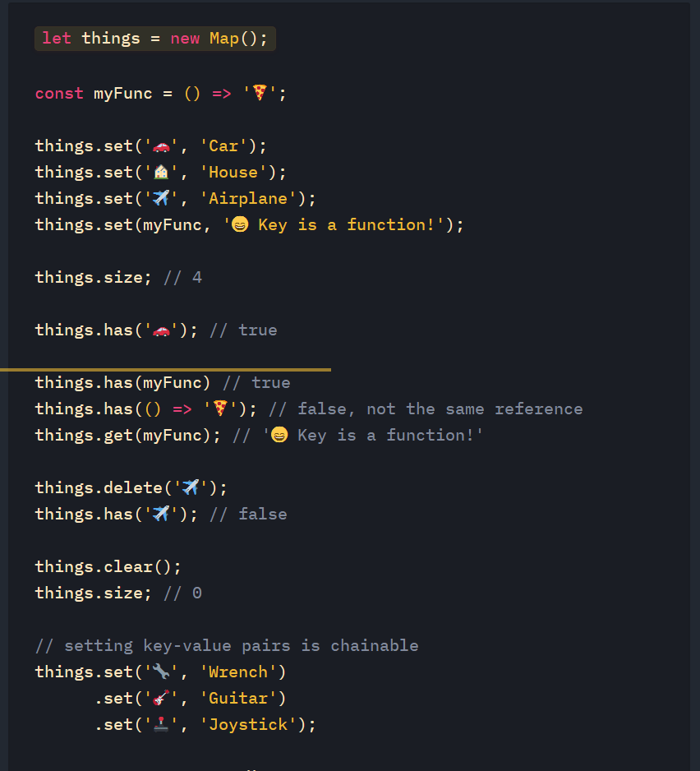Click the 'Car' string value
Image resolution: width=700 pixels, height=771 pixels.
pyautogui.click(x=223, y=146)
